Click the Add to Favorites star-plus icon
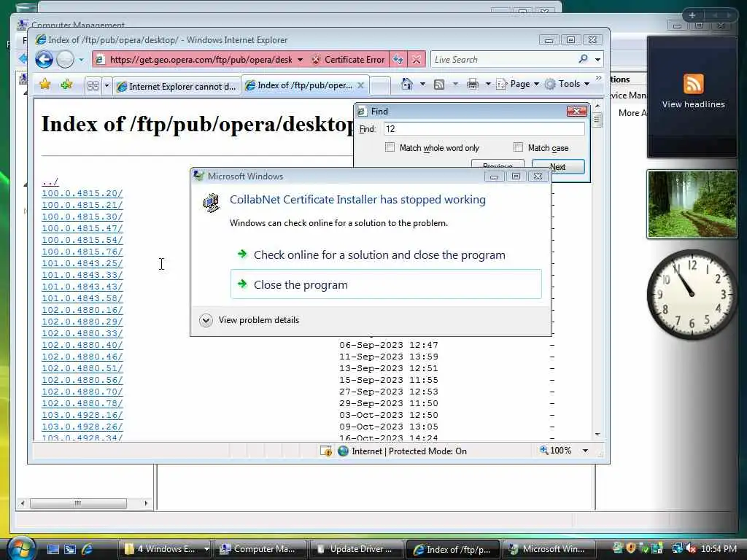 click(x=66, y=85)
